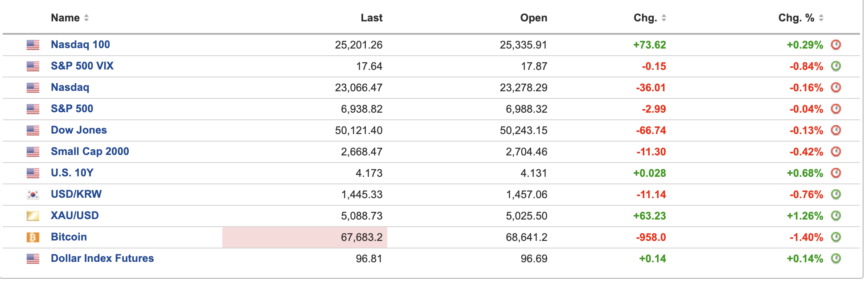Open the Dollar Index Futures link
The height and width of the screenshot is (285, 868).
(102, 258)
